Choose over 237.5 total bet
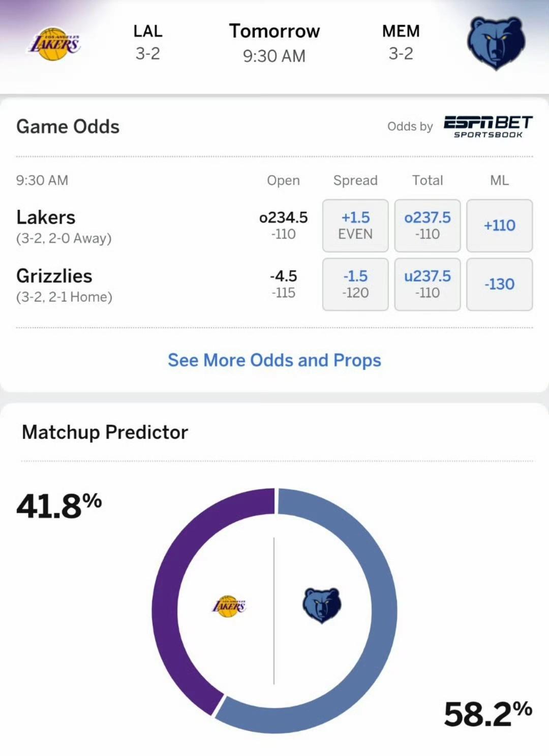549x756 pixels. [x=428, y=226]
